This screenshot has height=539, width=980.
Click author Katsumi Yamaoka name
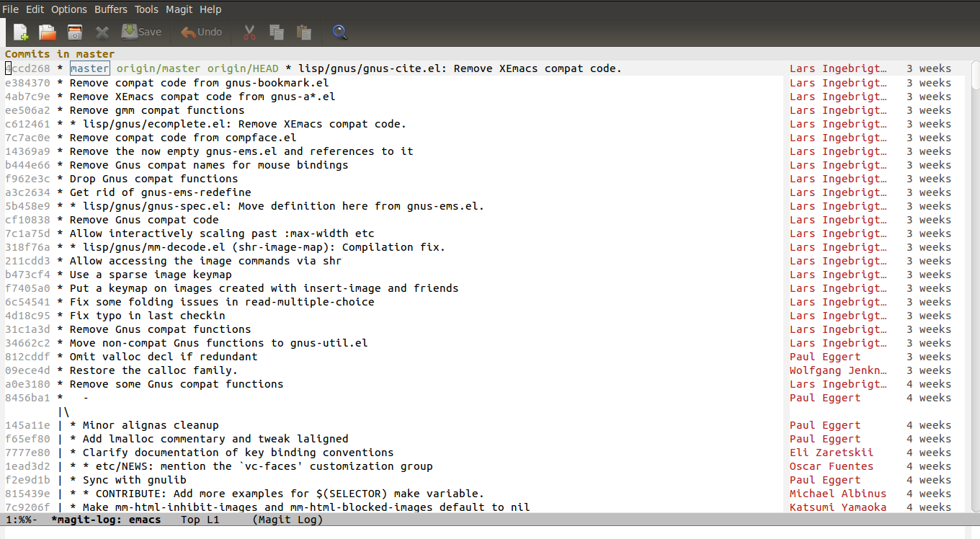coord(838,507)
